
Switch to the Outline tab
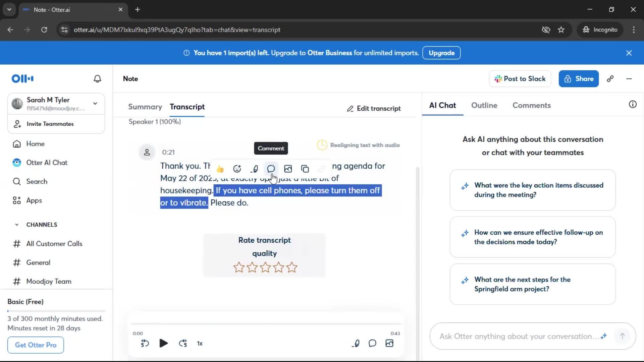tap(484, 105)
